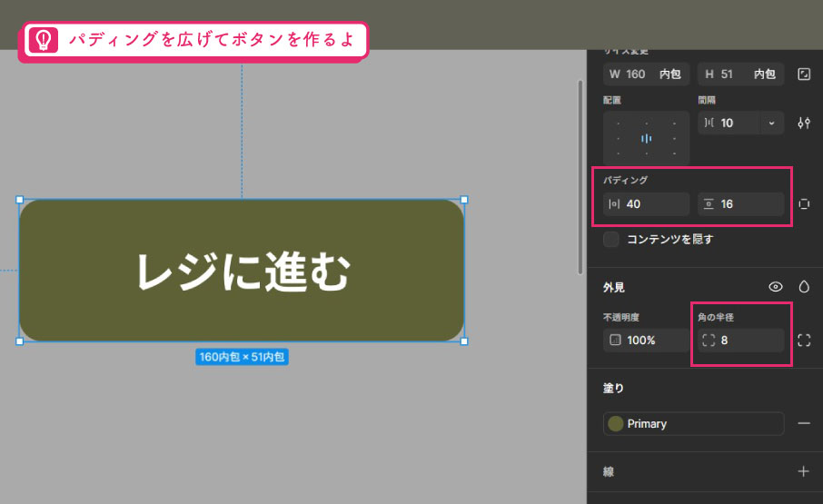
Task: Open the Primary fill style
Action: tap(693, 423)
